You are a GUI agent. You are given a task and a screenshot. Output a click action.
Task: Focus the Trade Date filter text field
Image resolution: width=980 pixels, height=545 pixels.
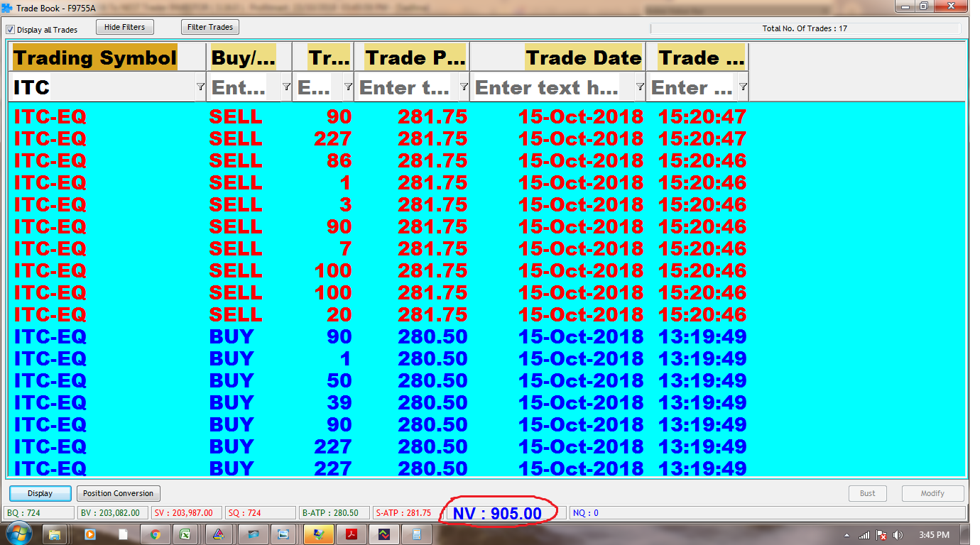[x=553, y=87]
